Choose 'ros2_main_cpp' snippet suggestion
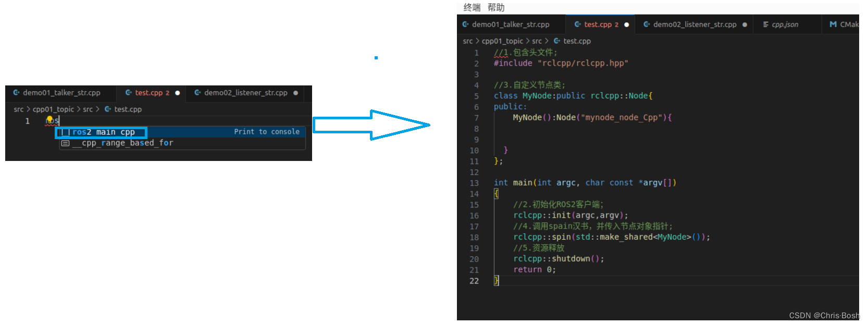868x324 pixels. coord(182,132)
